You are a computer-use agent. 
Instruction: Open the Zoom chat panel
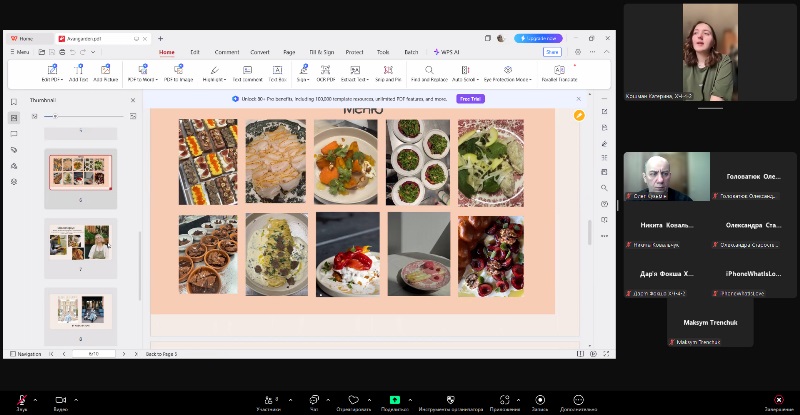pos(314,401)
